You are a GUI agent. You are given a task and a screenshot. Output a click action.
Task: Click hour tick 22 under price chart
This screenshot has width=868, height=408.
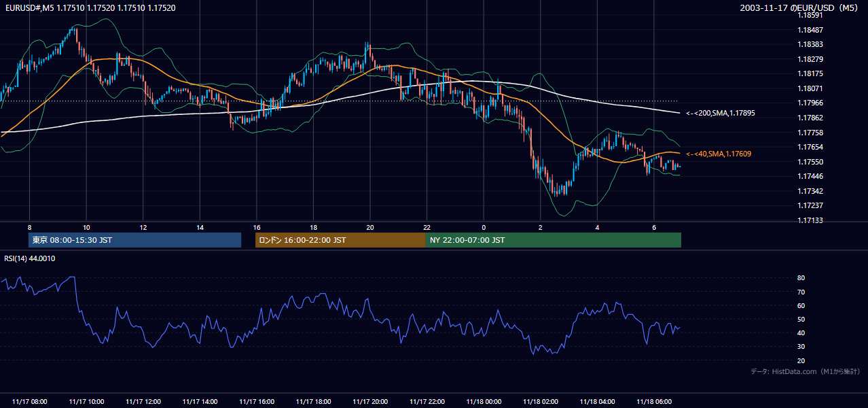(x=427, y=227)
